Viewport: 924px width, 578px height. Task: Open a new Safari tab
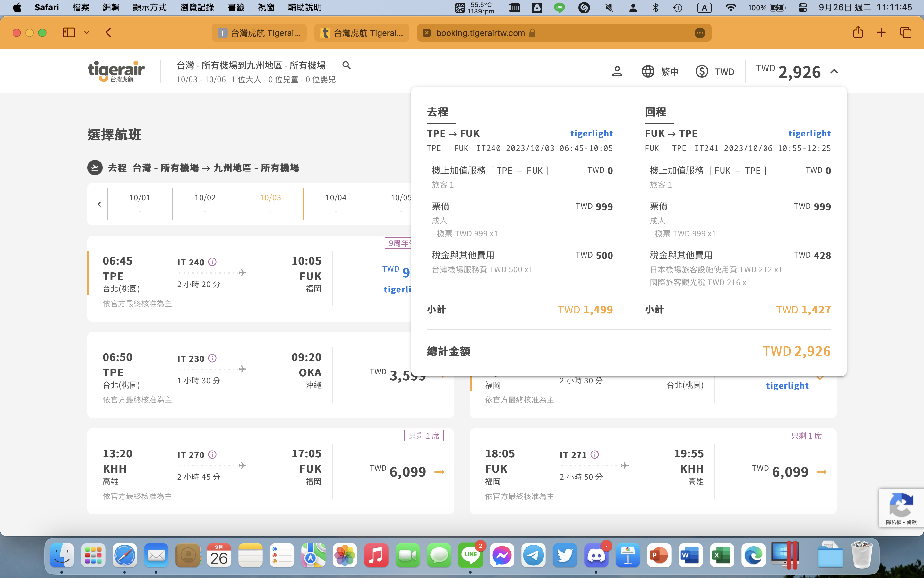[881, 32]
